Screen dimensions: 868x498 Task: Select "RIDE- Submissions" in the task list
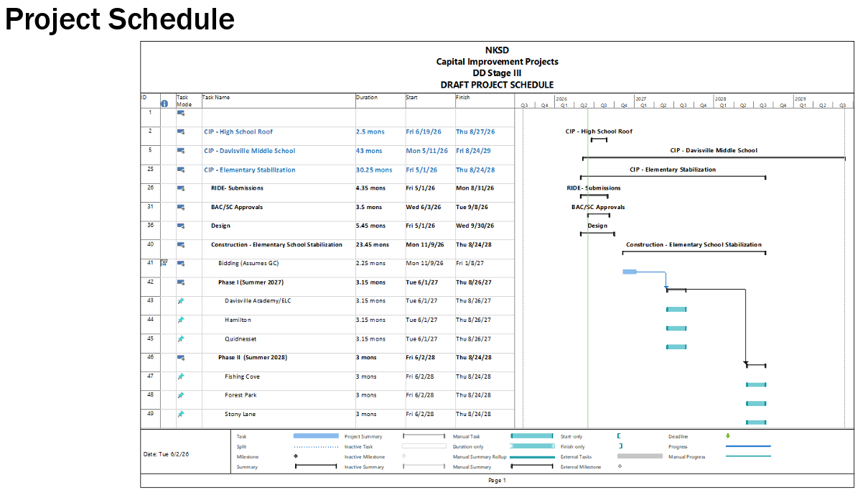click(x=237, y=188)
